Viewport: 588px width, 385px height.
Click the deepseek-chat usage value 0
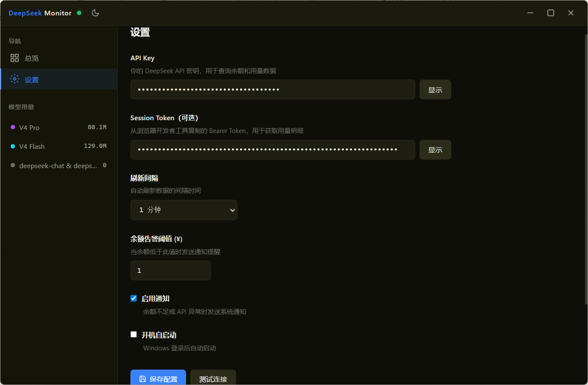point(105,166)
